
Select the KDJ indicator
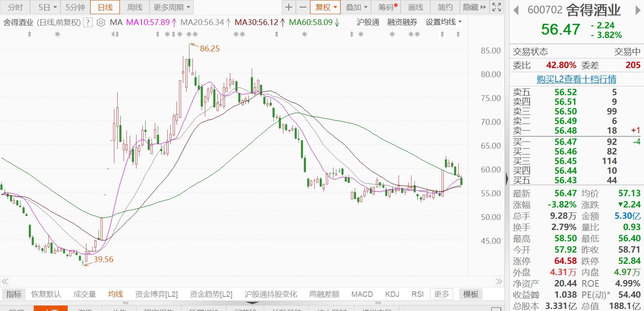392,294
